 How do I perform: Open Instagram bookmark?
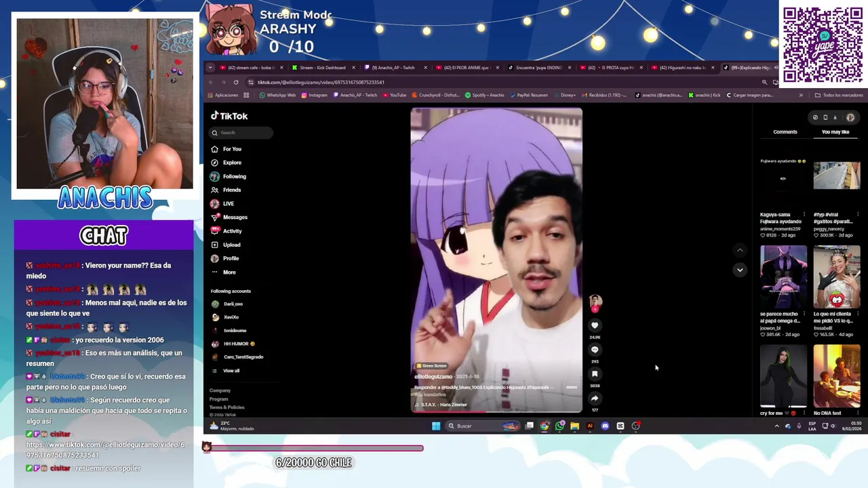coord(314,96)
